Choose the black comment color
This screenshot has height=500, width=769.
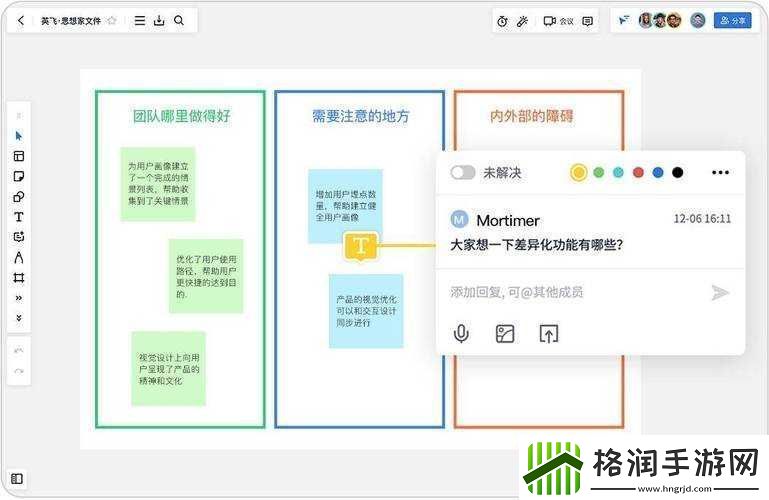point(677,173)
